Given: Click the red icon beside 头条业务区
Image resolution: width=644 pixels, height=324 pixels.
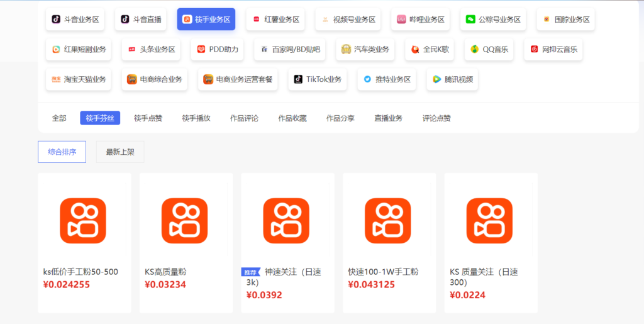Looking at the screenshot, I should click(x=132, y=50).
